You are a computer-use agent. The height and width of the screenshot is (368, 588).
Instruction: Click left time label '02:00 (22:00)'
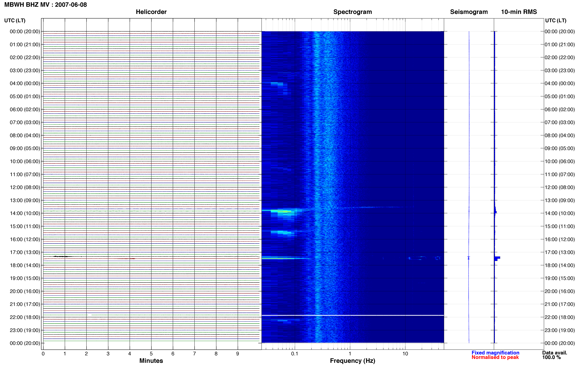25,57
